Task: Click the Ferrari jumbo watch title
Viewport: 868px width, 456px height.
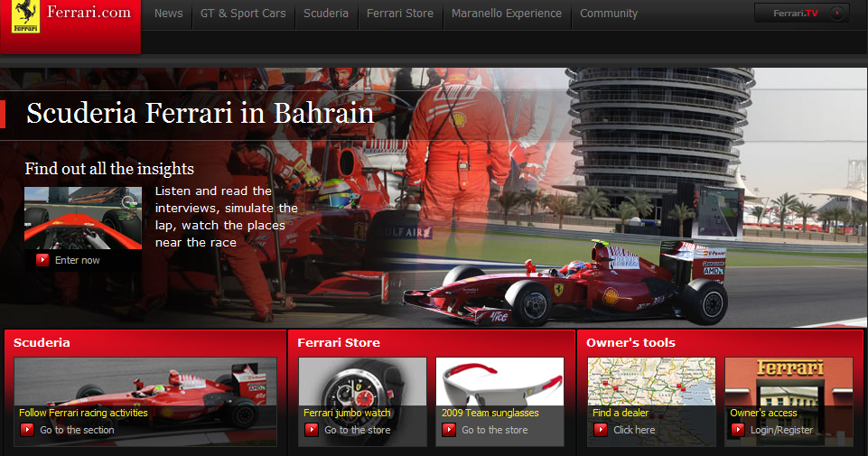Action: pos(347,413)
